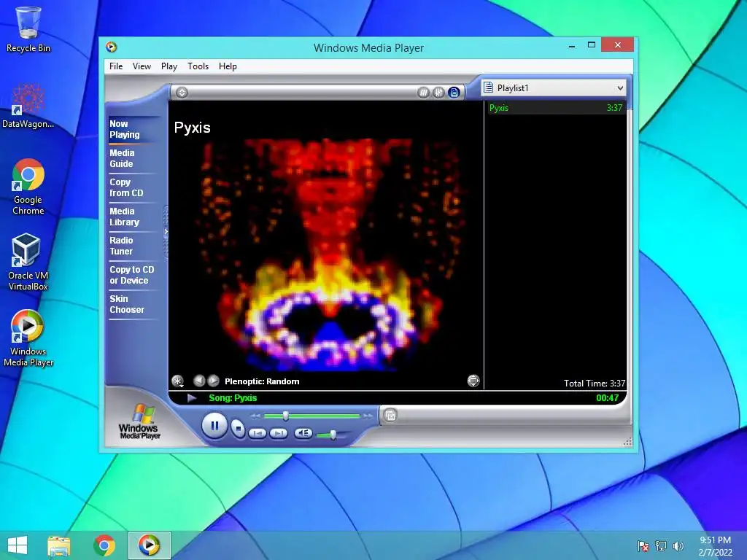Pause the playing song
Image resolution: width=747 pixels, height=560 pixels.
tap(214, 426)
